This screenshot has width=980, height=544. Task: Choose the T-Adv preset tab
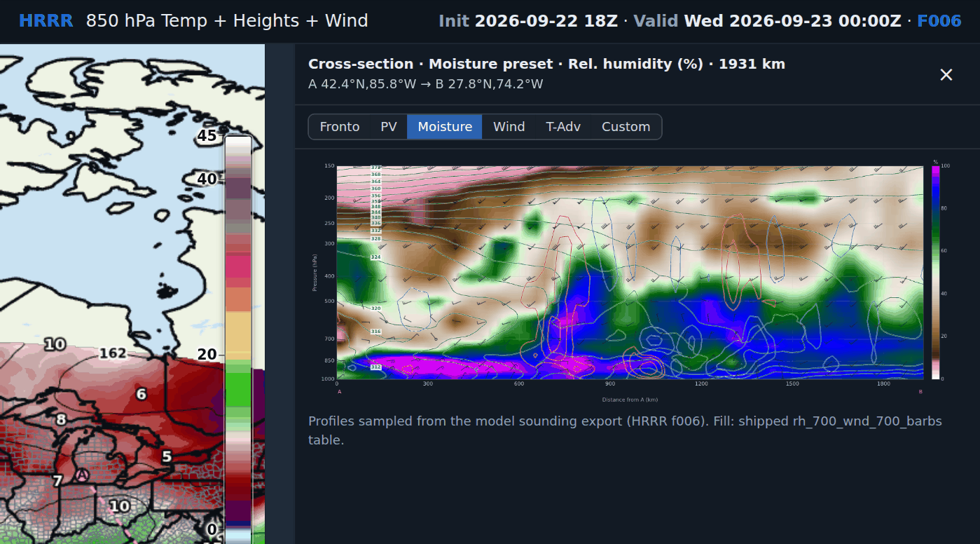coord(563,127)
